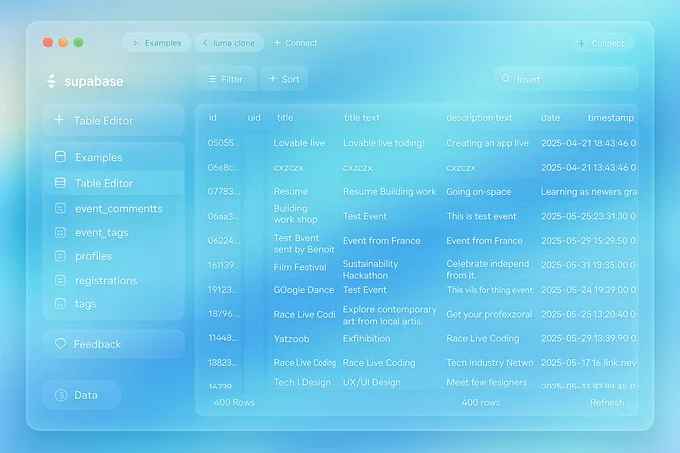Click the Lovable live toding! cell
The image size is (680, 453).
[384, 143]
